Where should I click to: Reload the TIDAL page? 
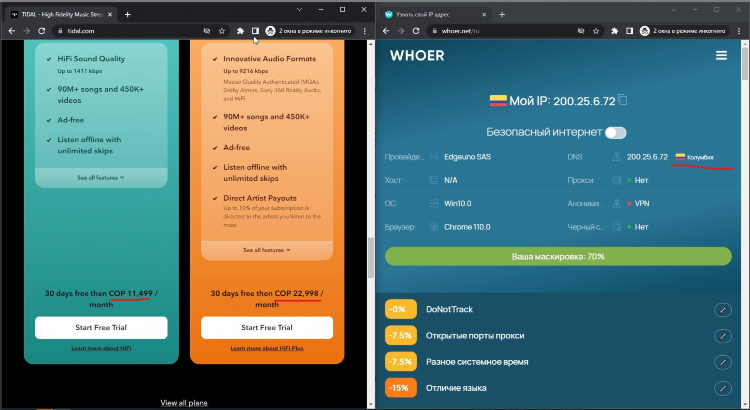[42, 31]
